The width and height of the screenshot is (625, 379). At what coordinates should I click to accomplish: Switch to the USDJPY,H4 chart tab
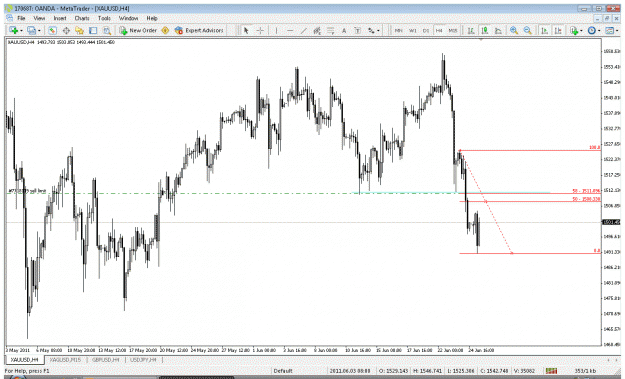coord(143,360)
